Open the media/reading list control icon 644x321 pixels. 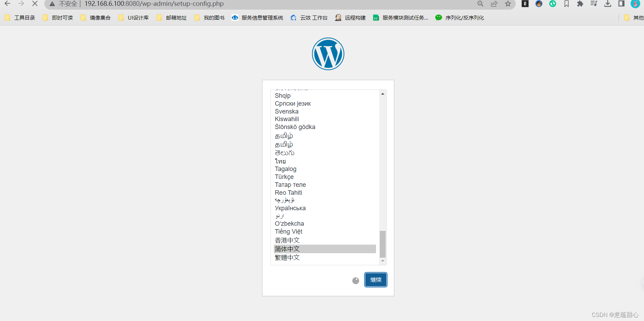click(x=594, y=4)
